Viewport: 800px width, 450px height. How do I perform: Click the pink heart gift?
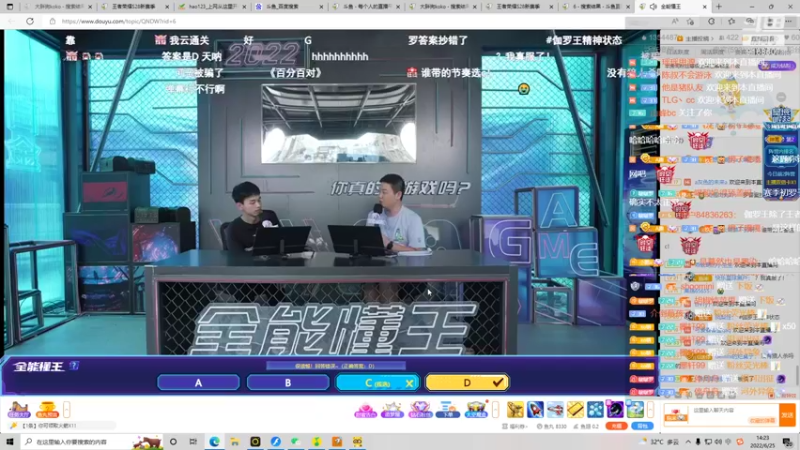[x=365, y=409]
